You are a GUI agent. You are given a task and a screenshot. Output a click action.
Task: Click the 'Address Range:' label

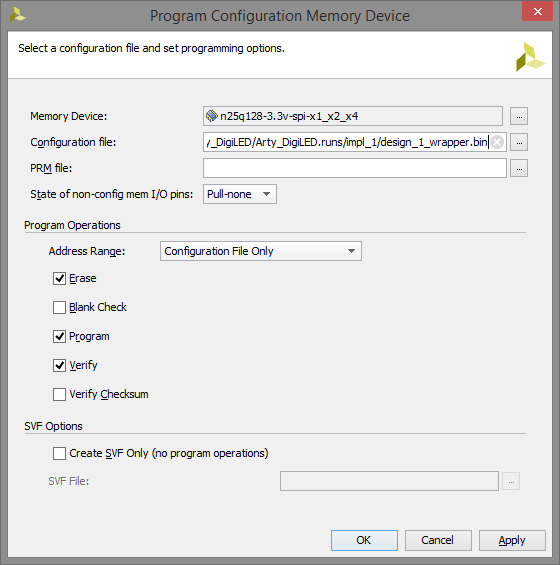coord(87,251)
